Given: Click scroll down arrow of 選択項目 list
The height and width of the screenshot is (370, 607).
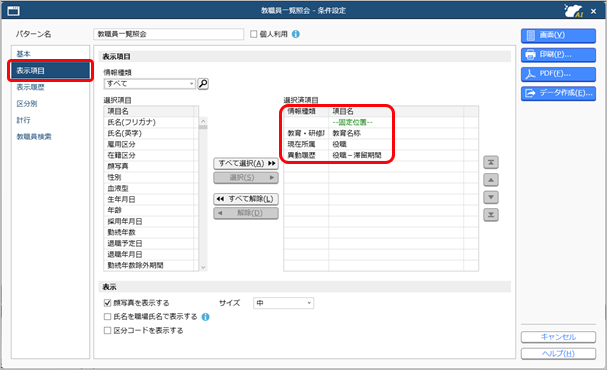Looking at the screenshot, I should [203, 267].
